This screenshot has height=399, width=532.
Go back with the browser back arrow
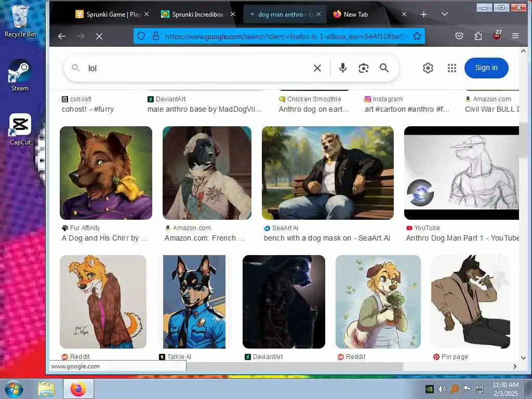tap(61, 36)
